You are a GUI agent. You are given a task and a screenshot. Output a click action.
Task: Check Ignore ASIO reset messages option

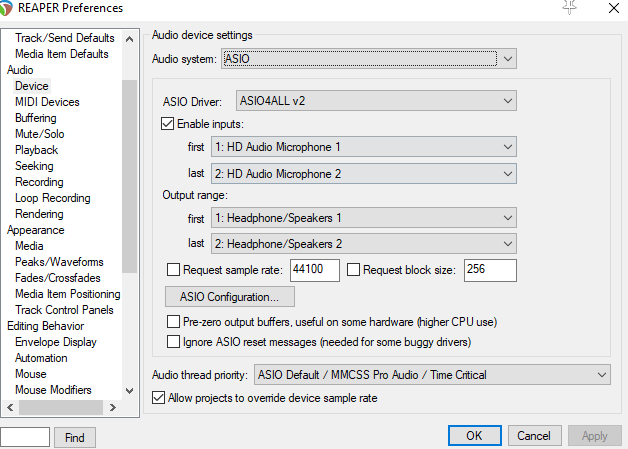(x=173, y=342)
